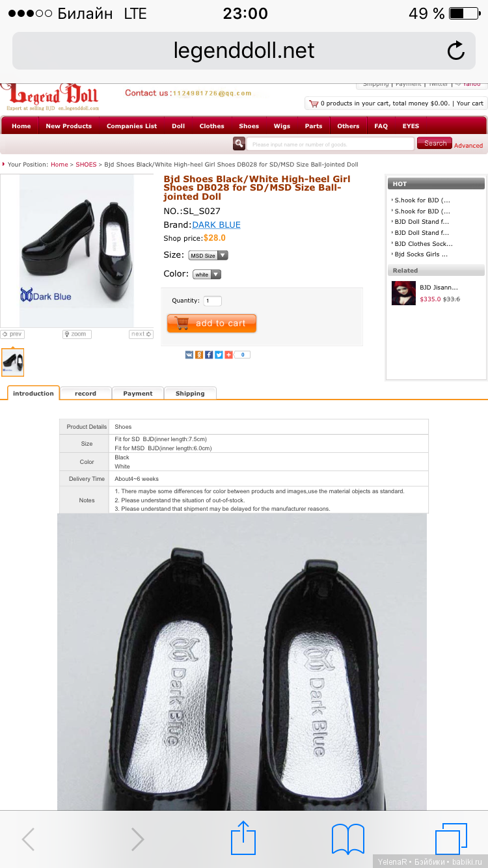Click the magnifier search icon
The height and width of the screenshot is (868, 488).
[x=239, y=144]
